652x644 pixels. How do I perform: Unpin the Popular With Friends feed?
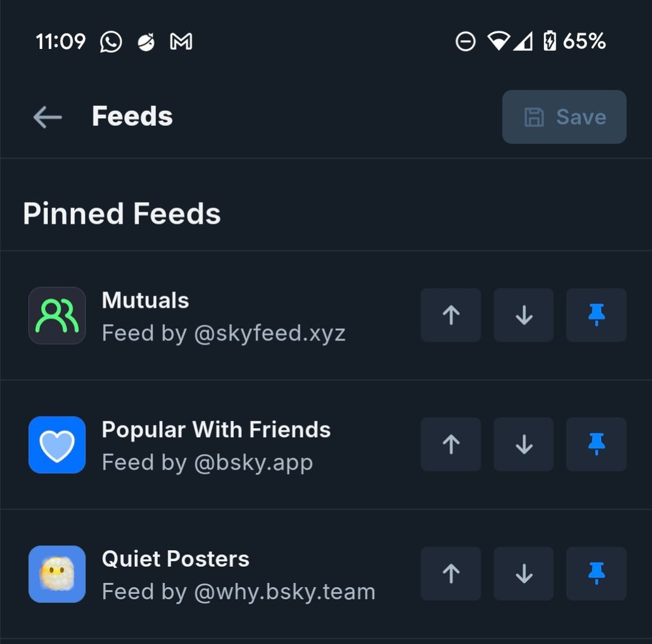click(x=596, y=444)
